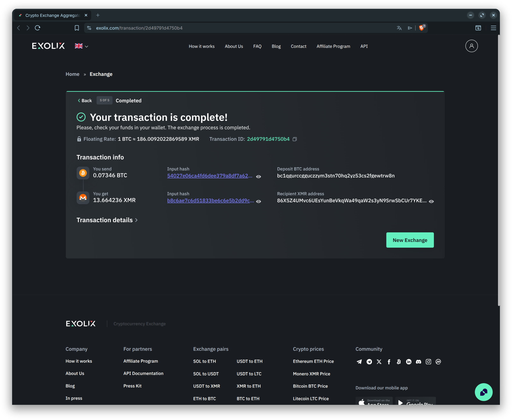Open the Discord community icon
512x420 pixels.
tap(419, 362)
